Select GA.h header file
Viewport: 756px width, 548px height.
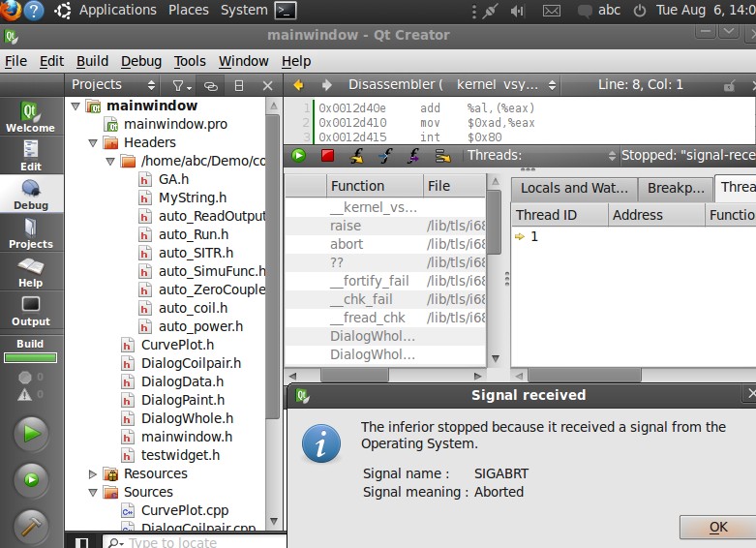[173, 179]
